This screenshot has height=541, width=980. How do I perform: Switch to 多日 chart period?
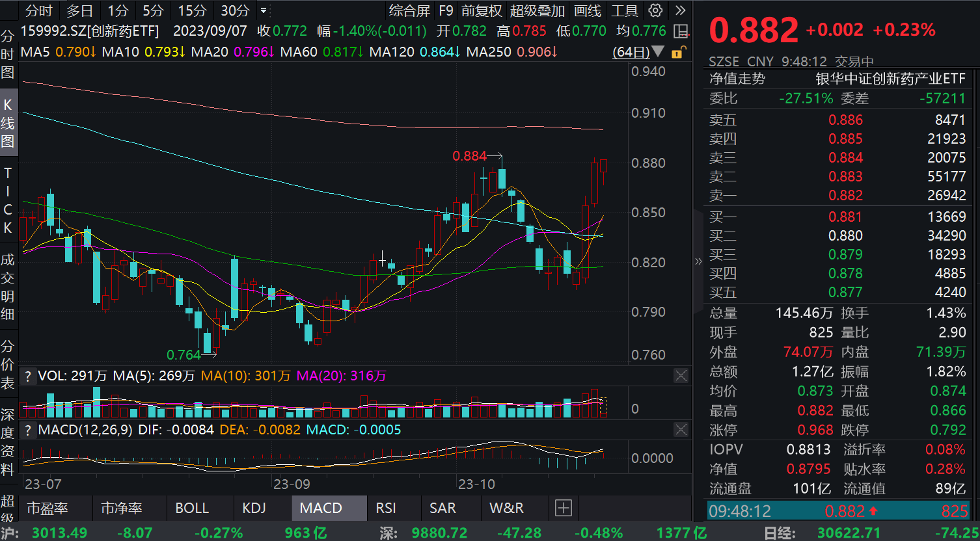pos(79,10)
